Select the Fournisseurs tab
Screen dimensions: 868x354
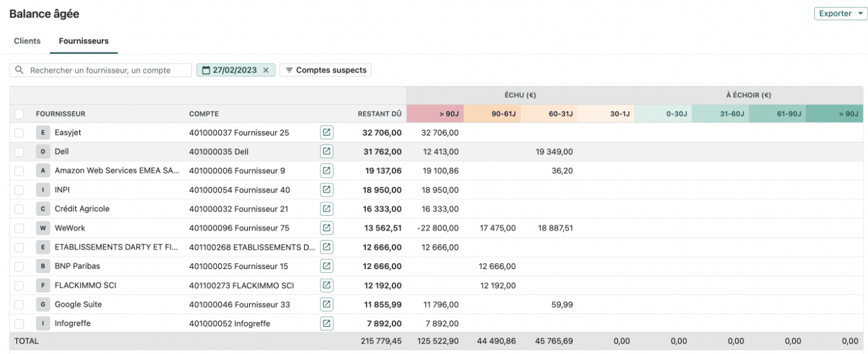[x=84, y=41]
